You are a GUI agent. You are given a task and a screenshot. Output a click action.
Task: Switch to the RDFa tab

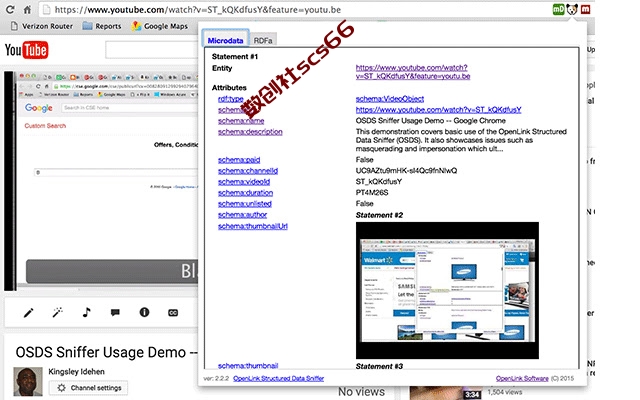pos(263,40)
